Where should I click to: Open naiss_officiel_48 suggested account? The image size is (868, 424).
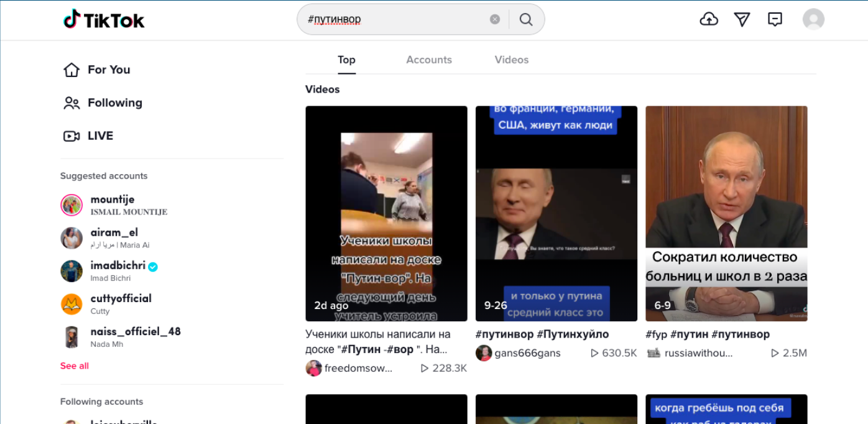[x=121, y=337]
